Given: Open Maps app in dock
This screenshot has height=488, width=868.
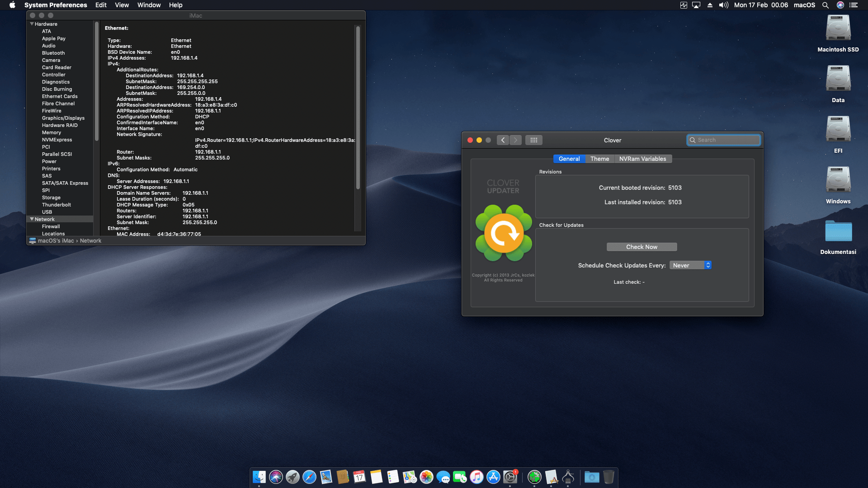Looking at the screenshot, I should (x=410, y=477).
